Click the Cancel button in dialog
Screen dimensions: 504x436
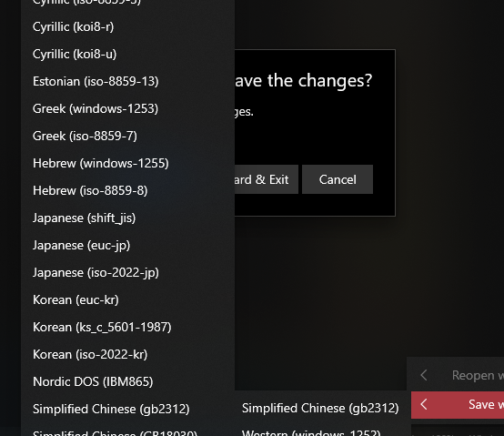338,179
